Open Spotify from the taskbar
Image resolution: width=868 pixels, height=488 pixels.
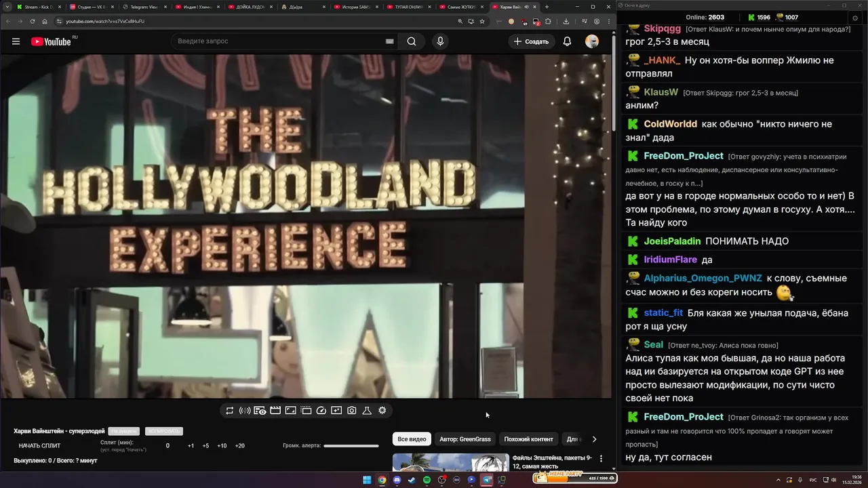[x=427, y=480]
